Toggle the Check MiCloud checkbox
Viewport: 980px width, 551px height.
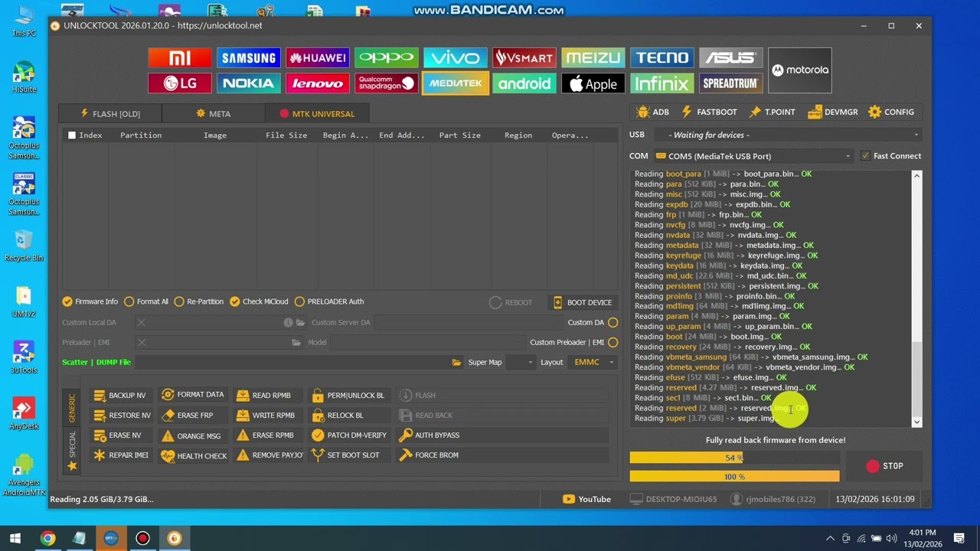pos(259,302)
